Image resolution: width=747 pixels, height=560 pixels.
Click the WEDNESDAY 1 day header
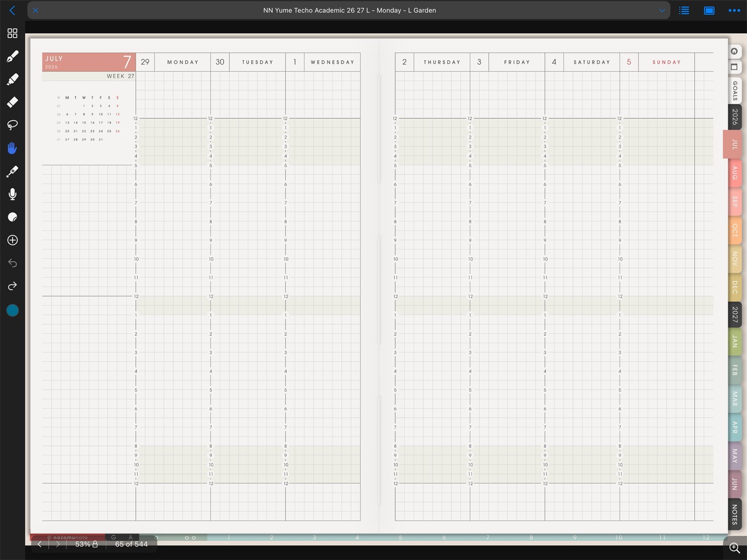point(323,62)
